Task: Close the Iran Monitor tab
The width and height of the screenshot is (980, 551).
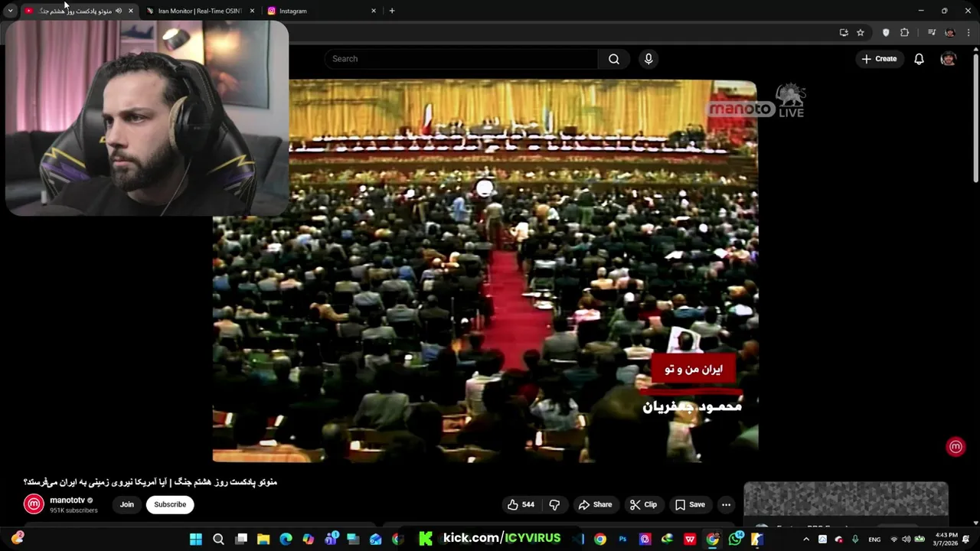Action: tap(252, 11)
